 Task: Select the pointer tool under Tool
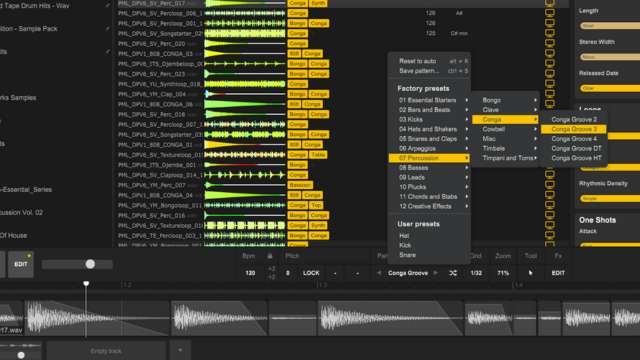pos(530,273)
